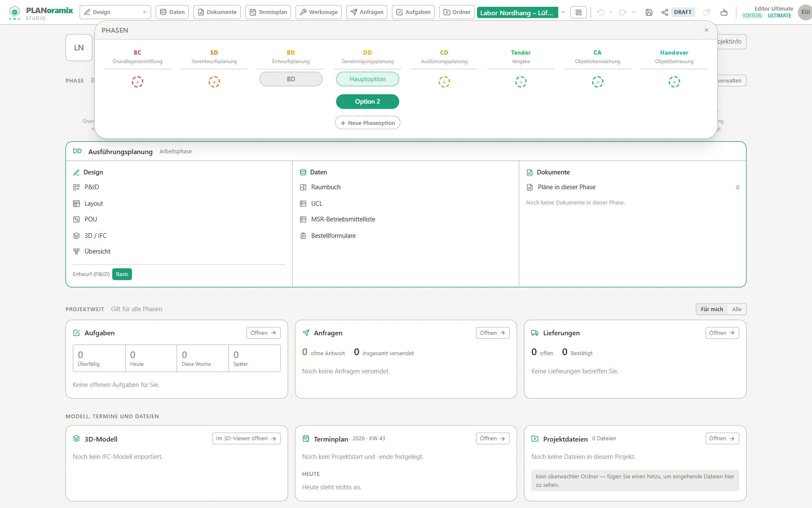Expand the redo history dropdown arrow
The image size is (812, 508).
633,12
